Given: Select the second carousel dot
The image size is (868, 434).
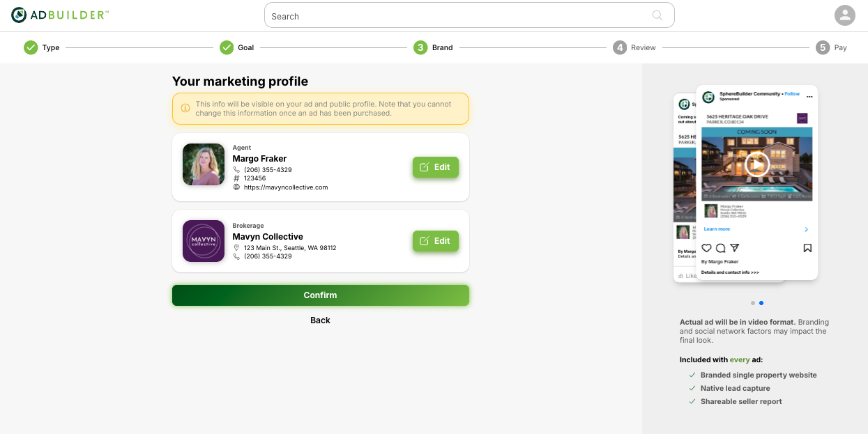Looking at the screenshot, I should pyautogui.click(x=761, y=303).
